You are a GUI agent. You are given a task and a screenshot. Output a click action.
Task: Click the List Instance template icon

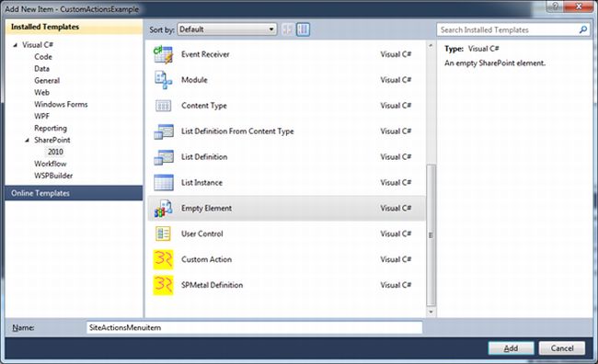pyautogui.click(x=164, y=183)
